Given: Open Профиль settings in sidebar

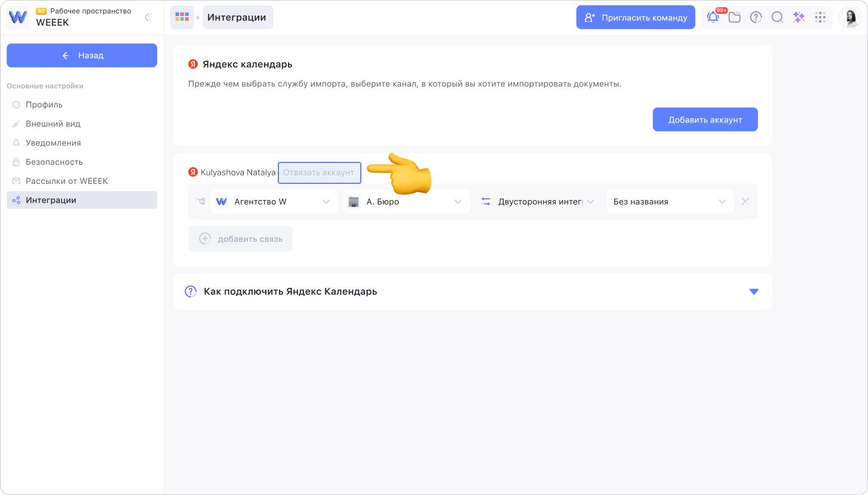Looking at the screenshot, I should click(x=44, y=104).
